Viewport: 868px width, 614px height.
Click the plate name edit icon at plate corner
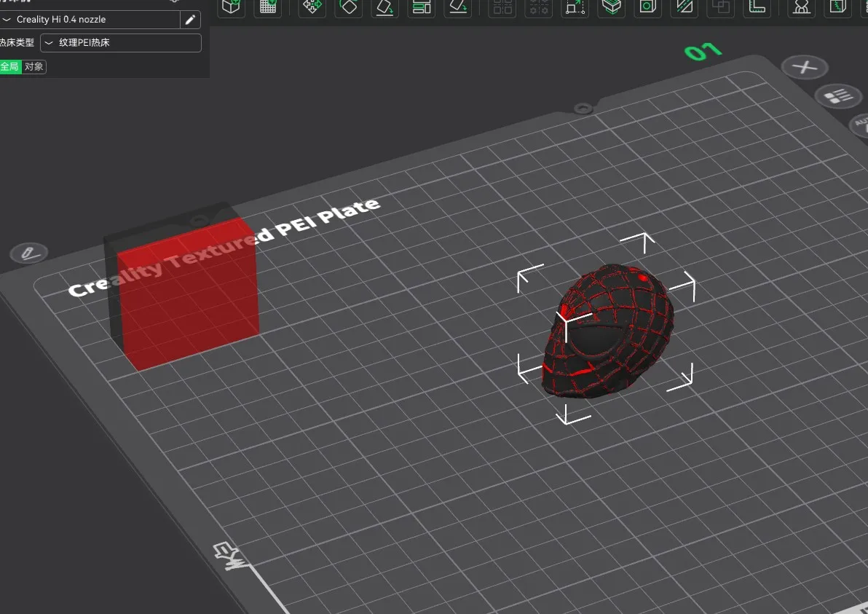[29, 253]
